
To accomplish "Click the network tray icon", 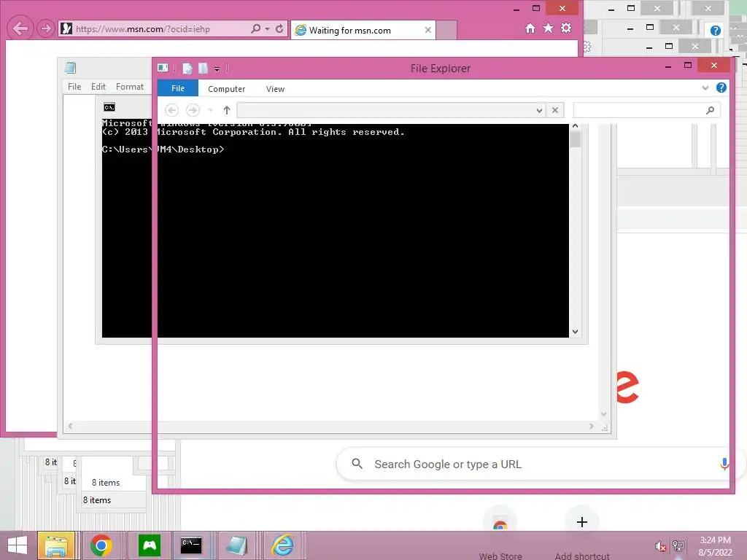I will [x=678, y=546].
